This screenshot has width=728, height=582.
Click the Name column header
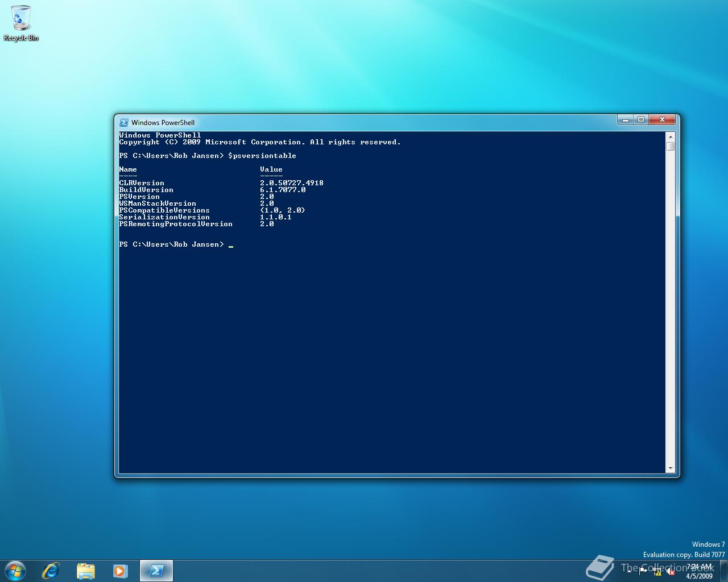[x=128, y=169]
